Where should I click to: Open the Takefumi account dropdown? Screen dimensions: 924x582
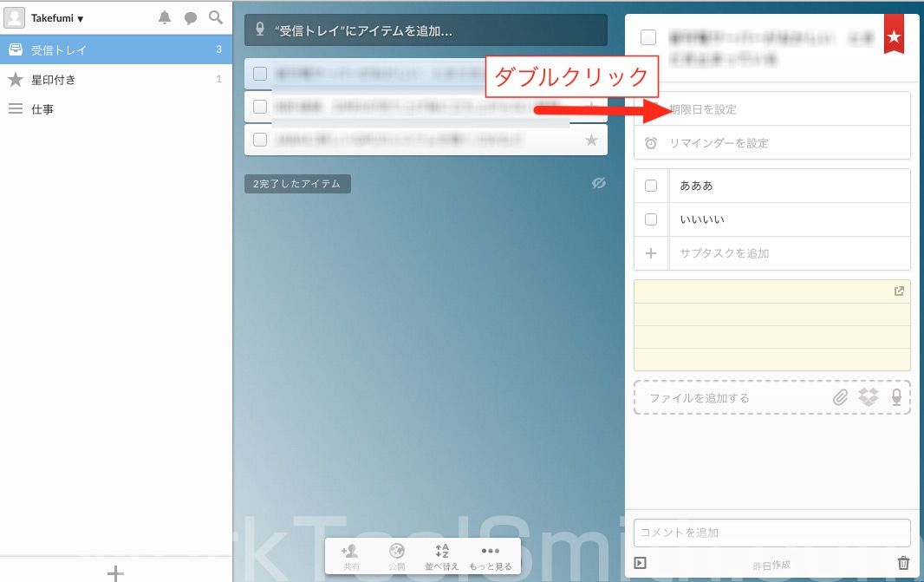click(x=57, y=18)
